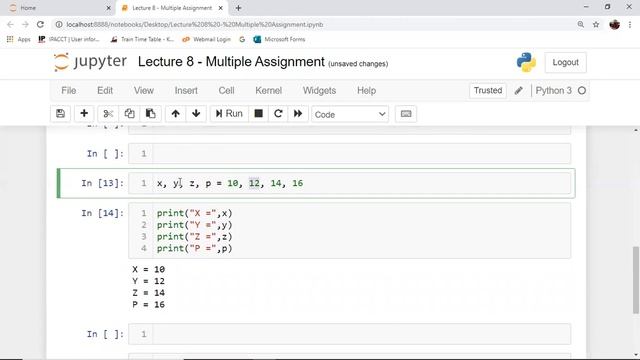Open the zoom magnifier in address bar
Image resolution: width=640 pixels, height=360 pixels.
[580, 24]
